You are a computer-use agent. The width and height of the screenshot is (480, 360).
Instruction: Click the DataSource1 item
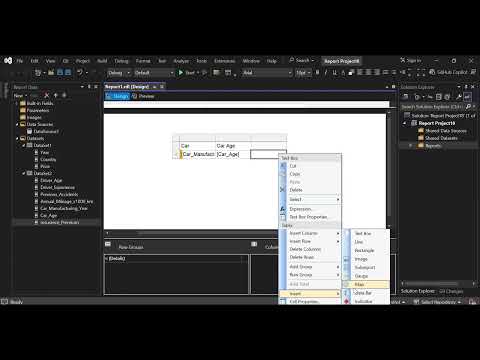tap(46, 131)
